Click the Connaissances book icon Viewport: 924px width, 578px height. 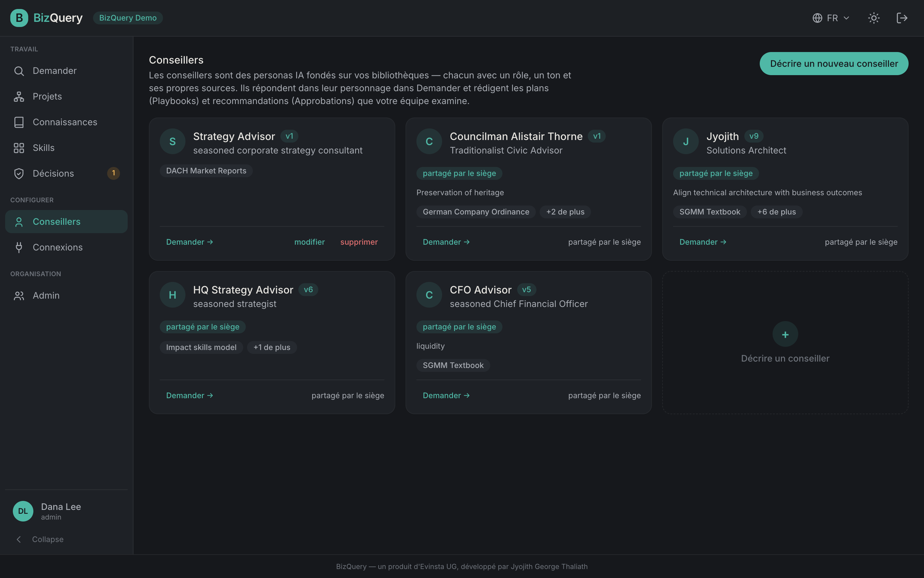tap(19, 122)
